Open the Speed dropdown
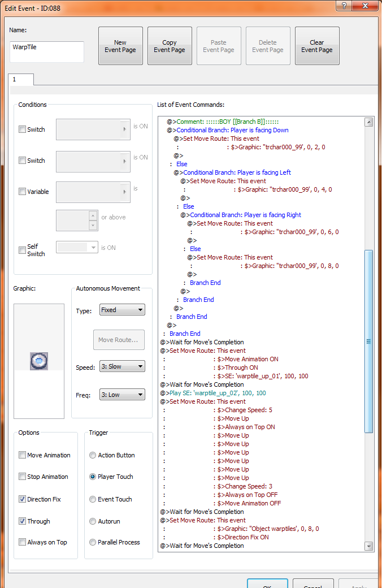Viewport: 382px width, 588px height. point(122,366)
